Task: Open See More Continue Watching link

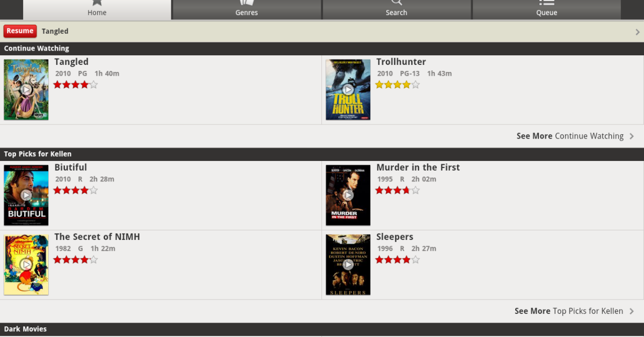Action: tap(570, 136)
